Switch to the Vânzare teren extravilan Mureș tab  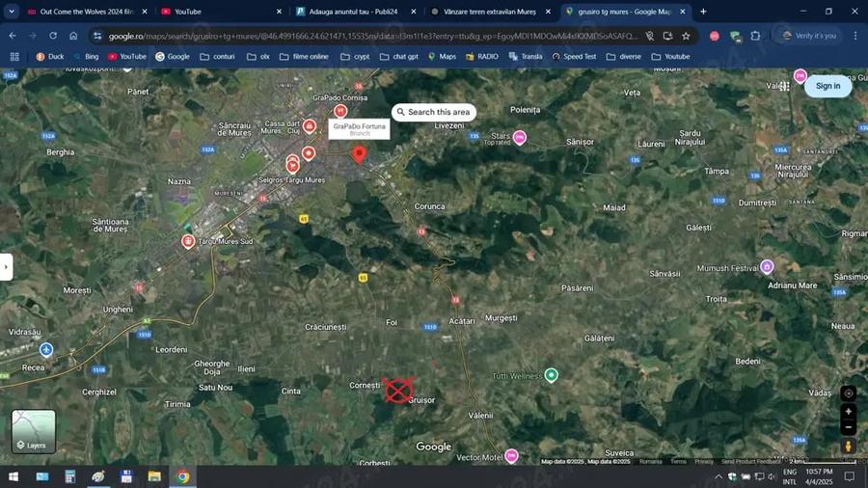(x=489, y=11)
